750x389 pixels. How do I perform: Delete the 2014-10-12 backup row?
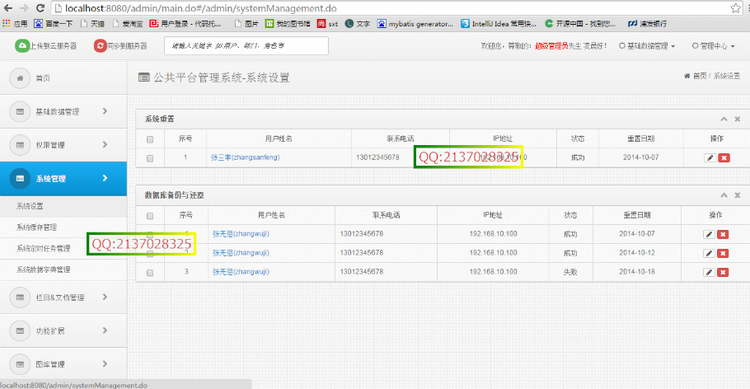[x=723, y=253]
